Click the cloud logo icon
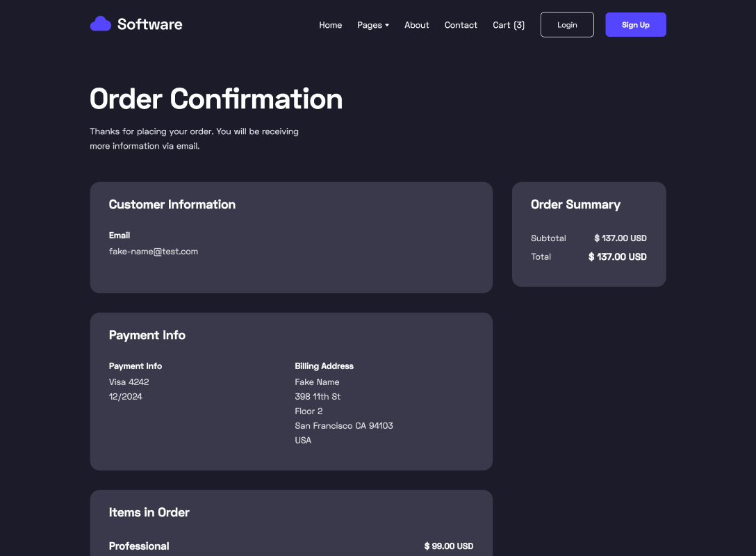Viewport: 756px width, 556px height. (100, 23)
